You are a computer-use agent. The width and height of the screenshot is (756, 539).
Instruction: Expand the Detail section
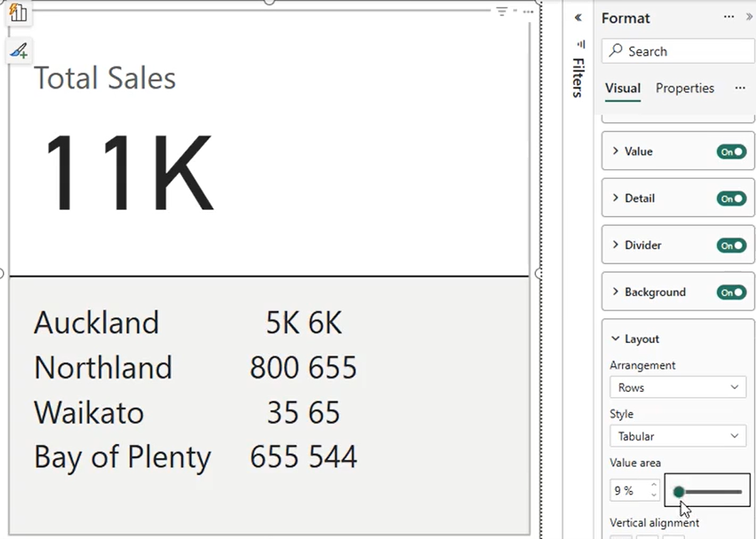click(615, 198)
